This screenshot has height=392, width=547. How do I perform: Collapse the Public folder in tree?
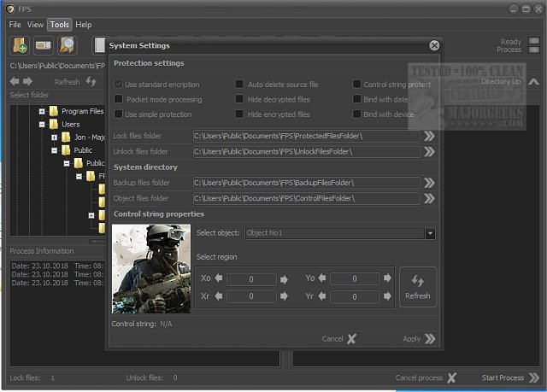click(x=54, y=149)
